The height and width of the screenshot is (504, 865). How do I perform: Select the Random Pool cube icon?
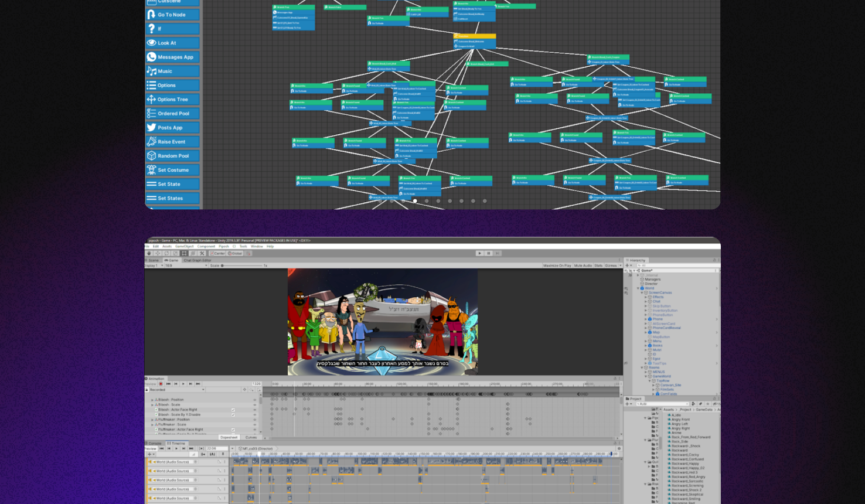tap(152, 155)
